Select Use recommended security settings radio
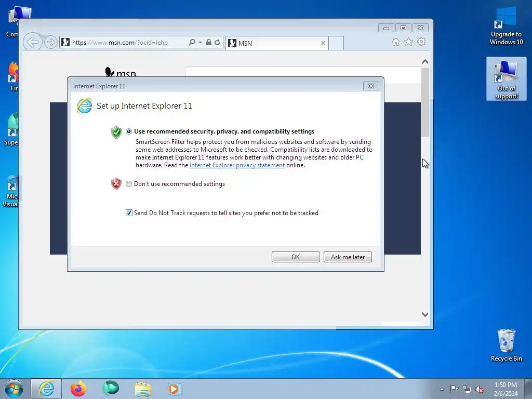The width and height of the screenshot is (532, 399). tap(129, 131)
